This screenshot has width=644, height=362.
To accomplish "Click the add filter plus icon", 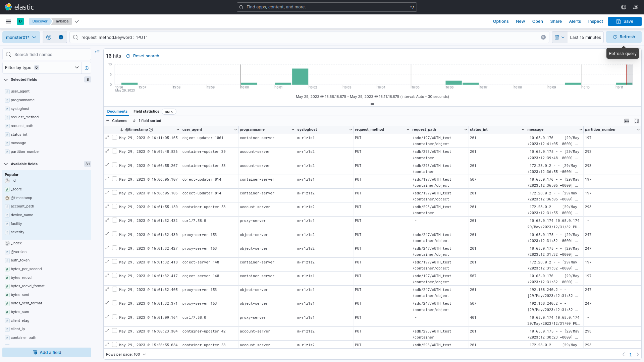I will 61,37.
